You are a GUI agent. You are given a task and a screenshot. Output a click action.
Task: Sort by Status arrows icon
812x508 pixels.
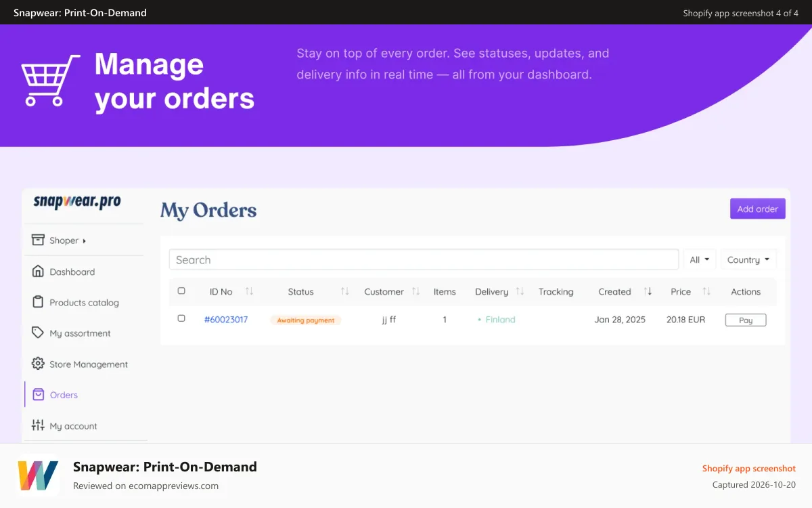(x=345, y=291)
